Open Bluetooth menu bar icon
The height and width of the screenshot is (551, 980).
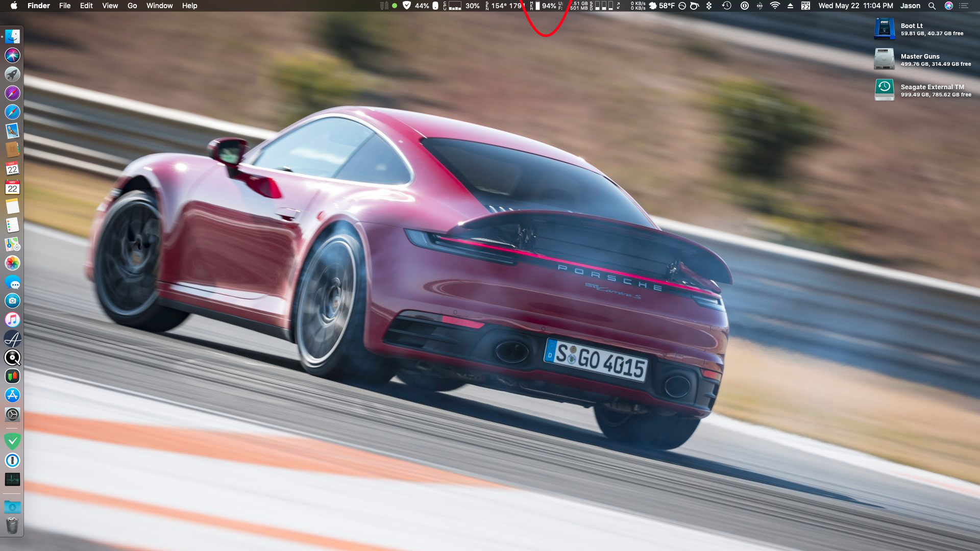pos(759,6)
